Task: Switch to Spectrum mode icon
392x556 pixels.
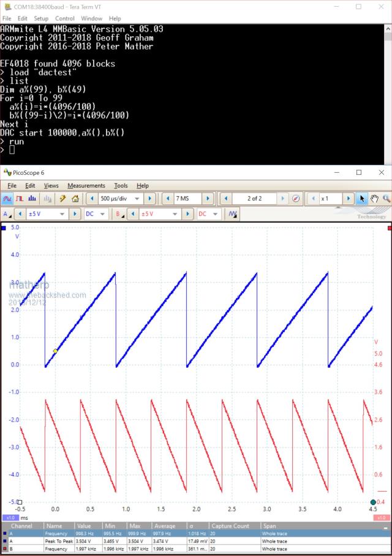Action: point(31,199)
